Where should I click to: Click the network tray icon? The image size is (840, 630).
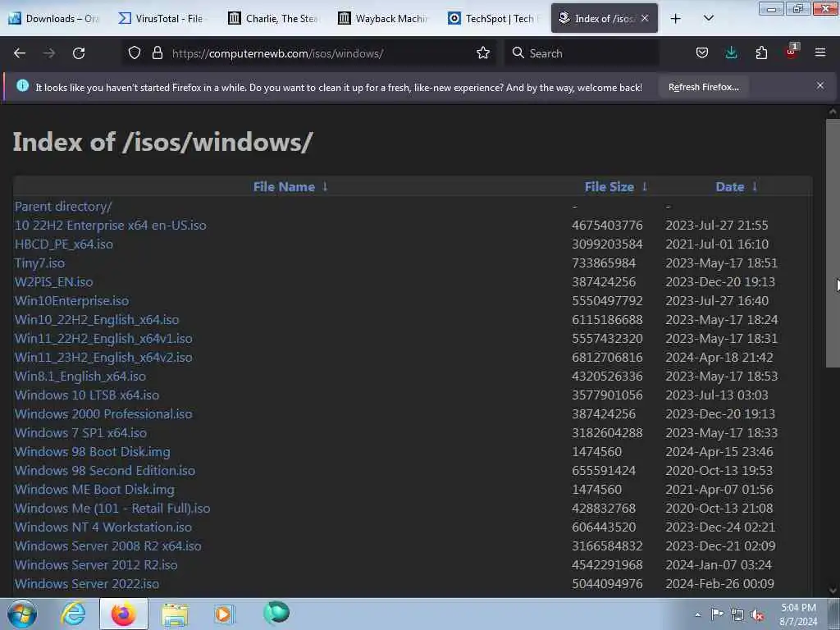pyautogui.click(x=737, y=614)
